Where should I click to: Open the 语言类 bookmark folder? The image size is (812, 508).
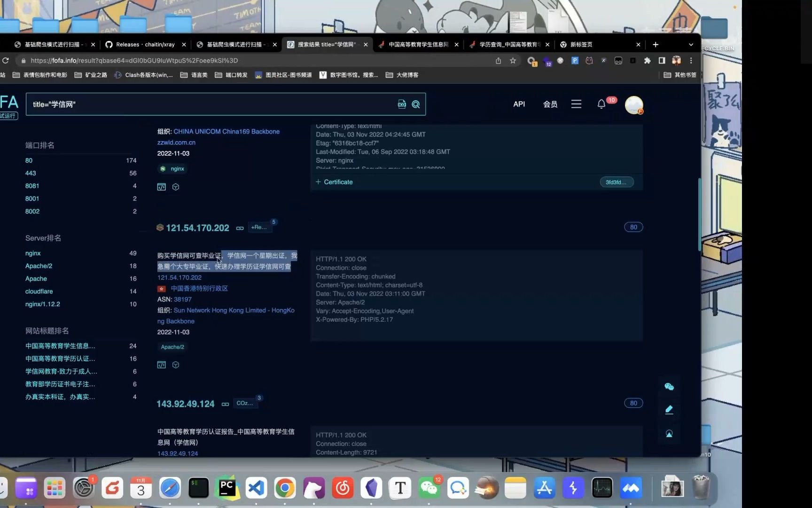[194, 75]
